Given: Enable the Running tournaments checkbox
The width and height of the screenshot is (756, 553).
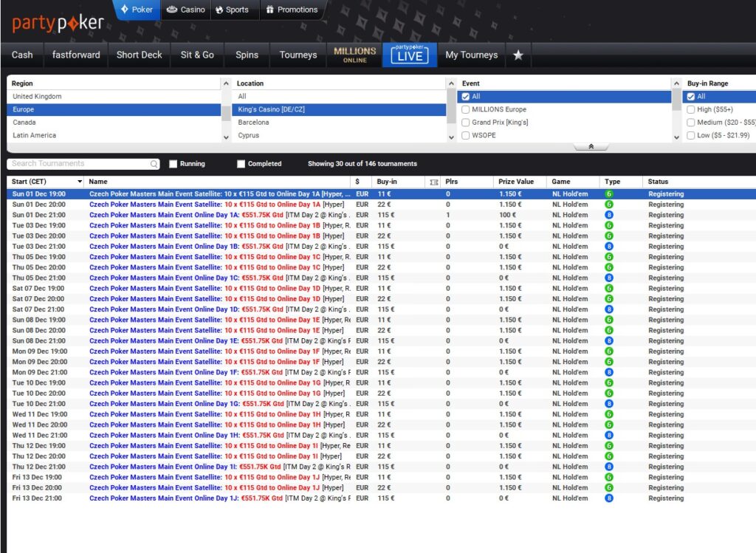Looking at the screenshot, I should (x=173, y=164).
